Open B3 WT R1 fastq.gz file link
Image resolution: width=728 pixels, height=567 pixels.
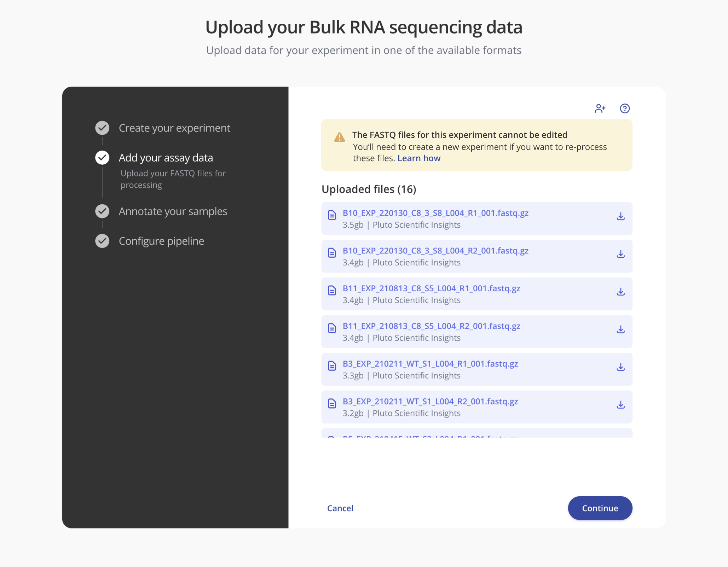point(430,364)
